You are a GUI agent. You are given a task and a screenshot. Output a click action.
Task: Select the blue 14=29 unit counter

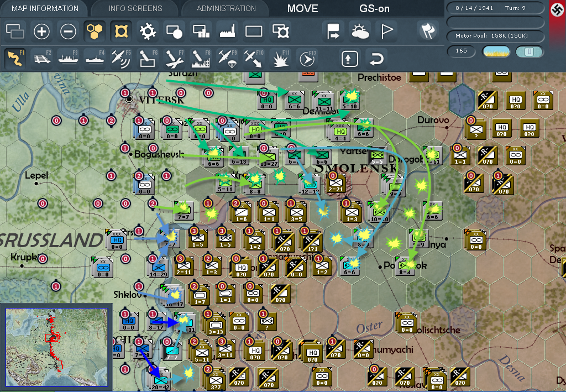(159, 269)
